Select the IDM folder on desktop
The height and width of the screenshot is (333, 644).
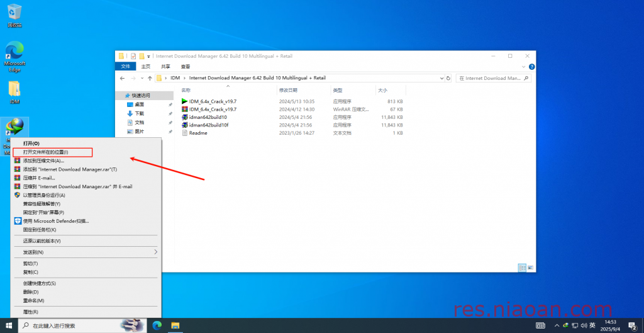pyautogui.click(x=14, y=92)
